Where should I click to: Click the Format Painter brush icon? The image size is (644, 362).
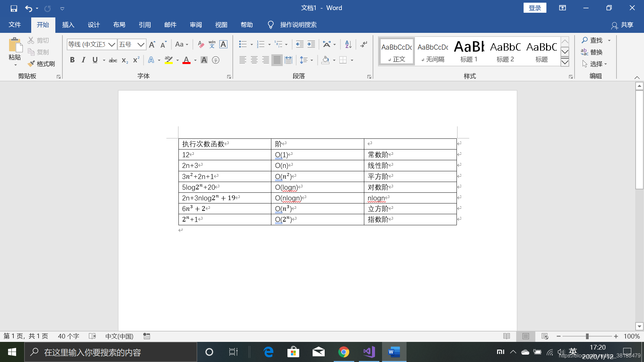[32, 64]
